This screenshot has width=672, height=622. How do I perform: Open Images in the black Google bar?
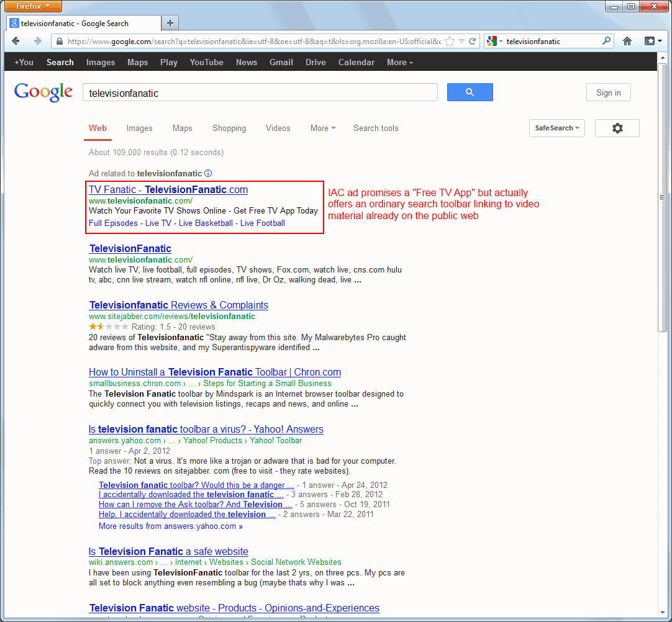pyautogui.click(x=100, y=63)
